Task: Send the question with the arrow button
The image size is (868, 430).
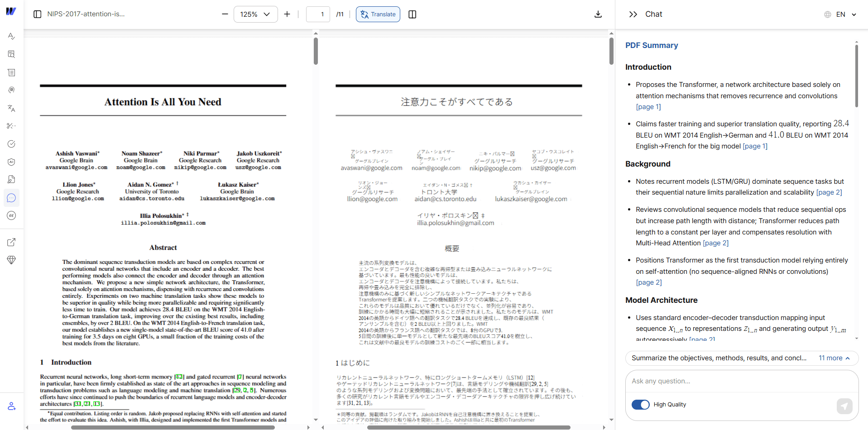Action: pos(844,406)
